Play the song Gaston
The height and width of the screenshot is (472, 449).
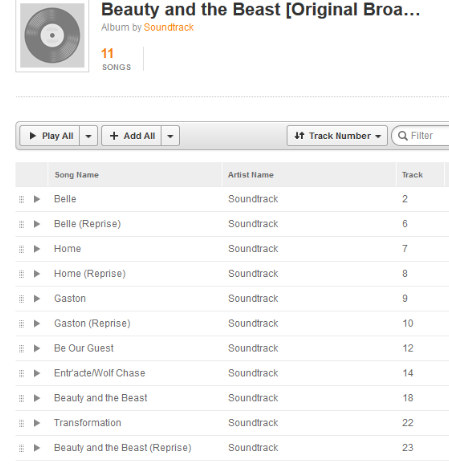click(x=37, y=299)
